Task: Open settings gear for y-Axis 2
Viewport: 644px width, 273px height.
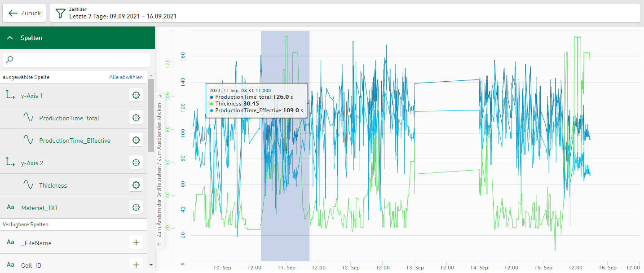Action: pyautogui.click(x=136, y=162)
